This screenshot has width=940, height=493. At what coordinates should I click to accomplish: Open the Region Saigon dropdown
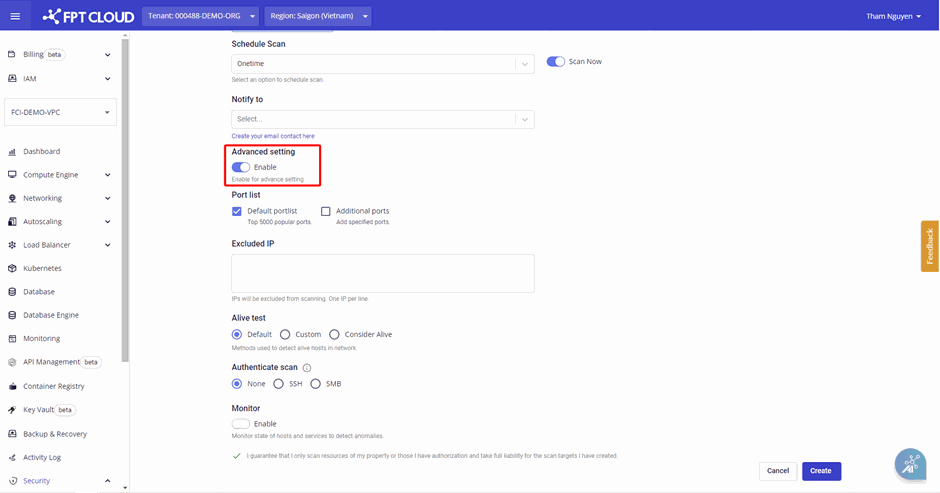pyautogui.click(x=318, y=16)
